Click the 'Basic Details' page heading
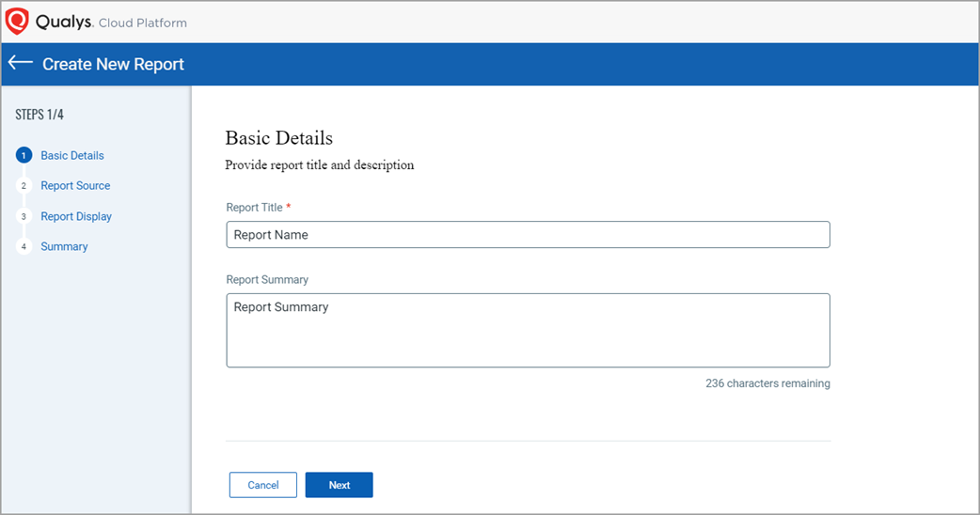The image size is (980, 515). [278, 138]
